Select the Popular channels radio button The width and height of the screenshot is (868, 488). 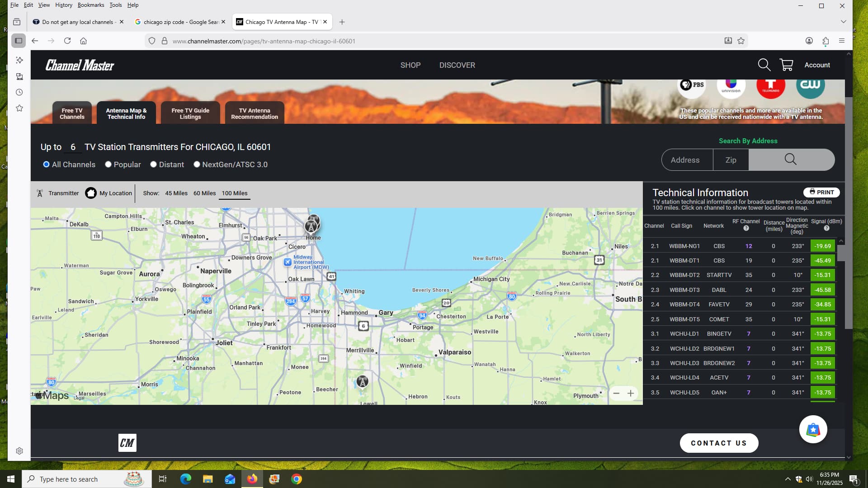click(108, 164)
